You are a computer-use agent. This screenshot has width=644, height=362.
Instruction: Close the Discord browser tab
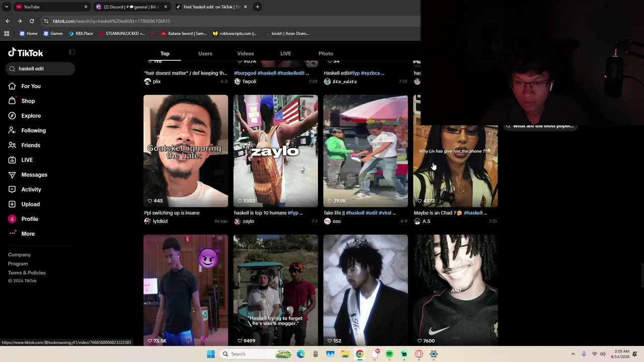pos(166,7)
